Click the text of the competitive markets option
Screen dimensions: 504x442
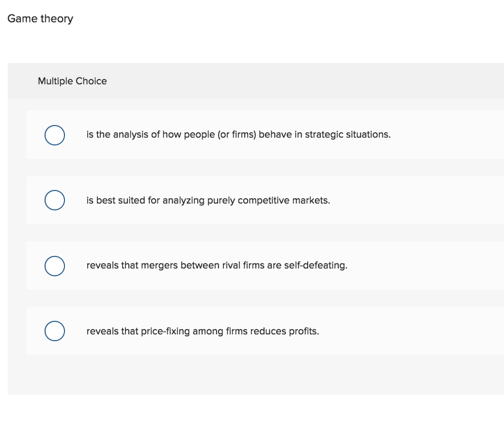pyautogui.click(x=208, y=200)
